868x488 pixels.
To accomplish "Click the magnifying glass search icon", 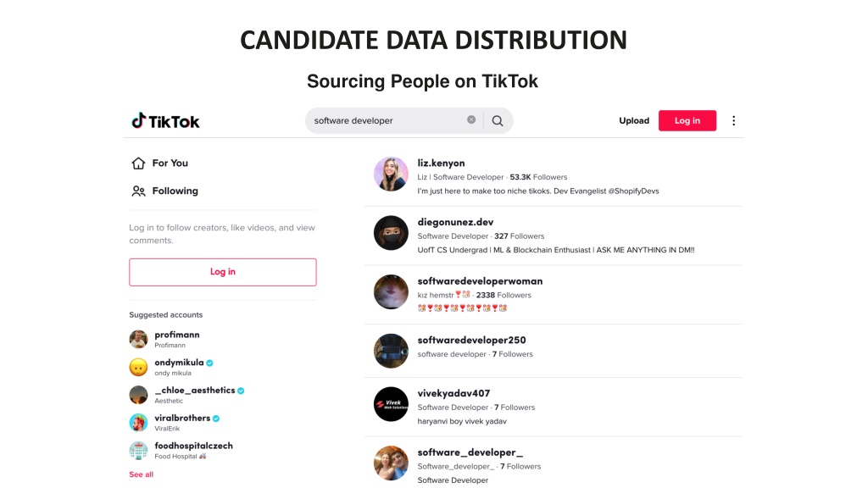I will coord(498,120).
